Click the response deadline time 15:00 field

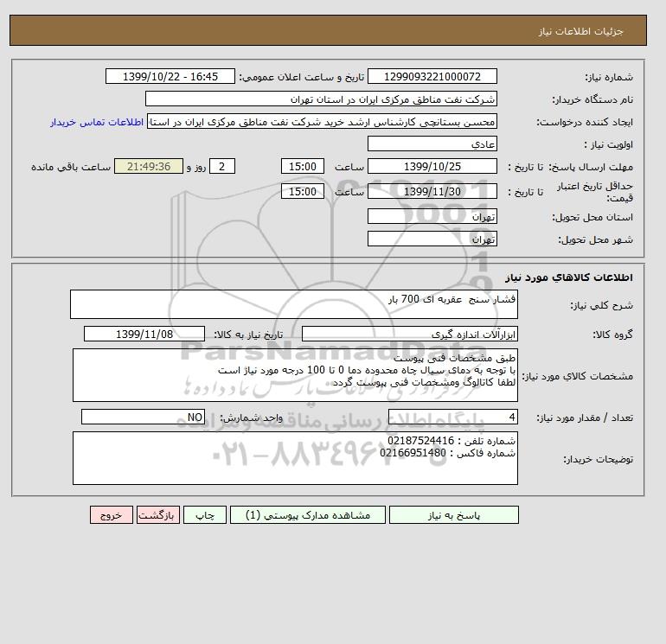click(x=303, y=167)
